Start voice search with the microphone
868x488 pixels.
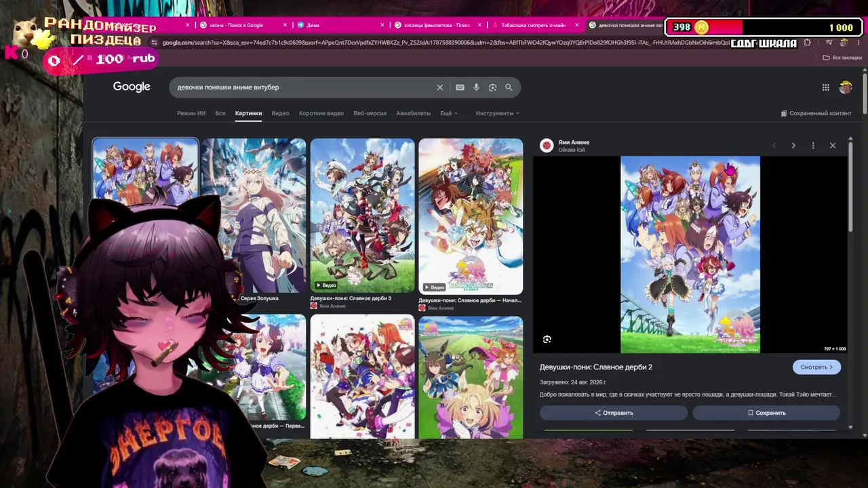tap(476, 87)
